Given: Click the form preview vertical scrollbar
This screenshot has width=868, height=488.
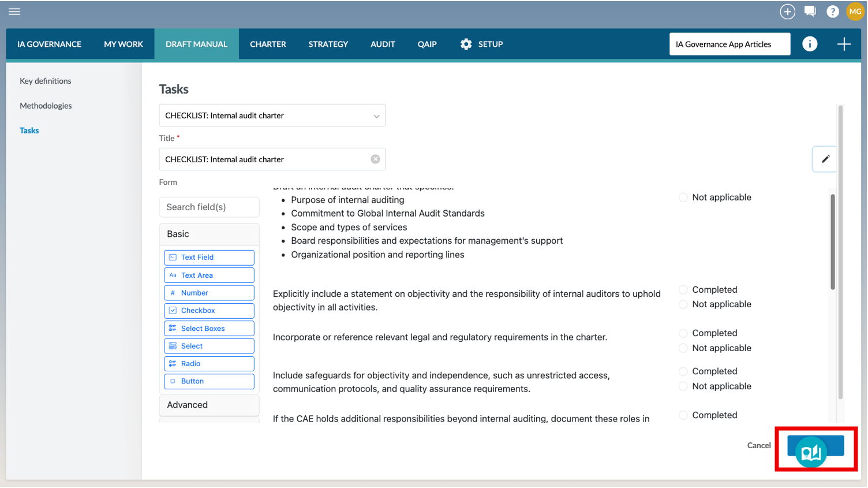Looking at the screenshot, I should pos(832,242).
